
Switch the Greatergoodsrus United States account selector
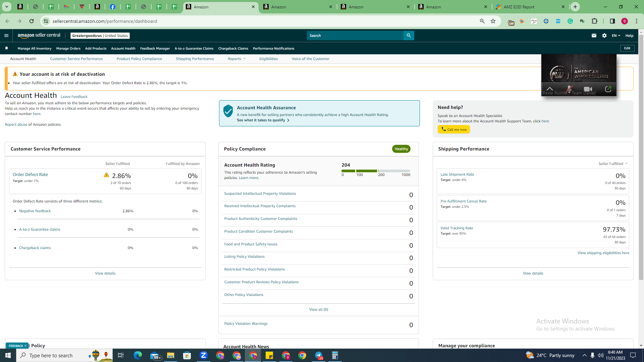click(100, 36)
